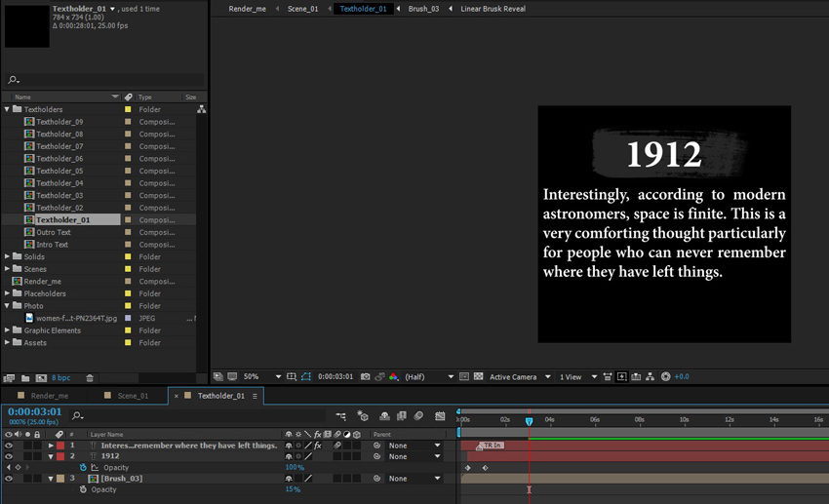Toggle pixel aspect ratio correction icon
Image resolution: width=829 pixels, height=504 pixels.
click(x=608, y=376)
